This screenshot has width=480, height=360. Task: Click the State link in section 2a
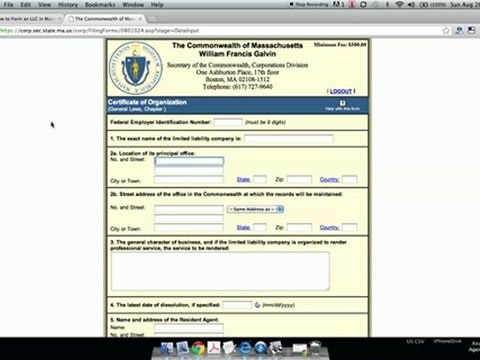(x=243, y=179)
